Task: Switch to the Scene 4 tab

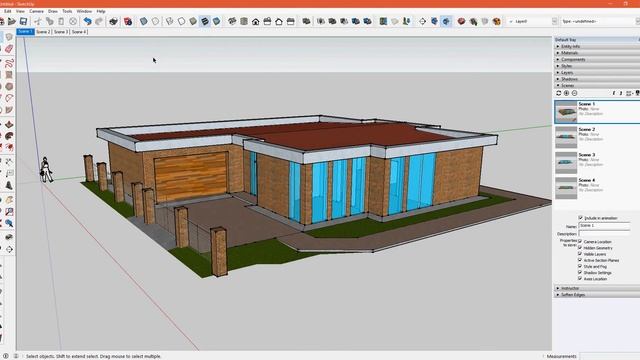Action: 79,32
